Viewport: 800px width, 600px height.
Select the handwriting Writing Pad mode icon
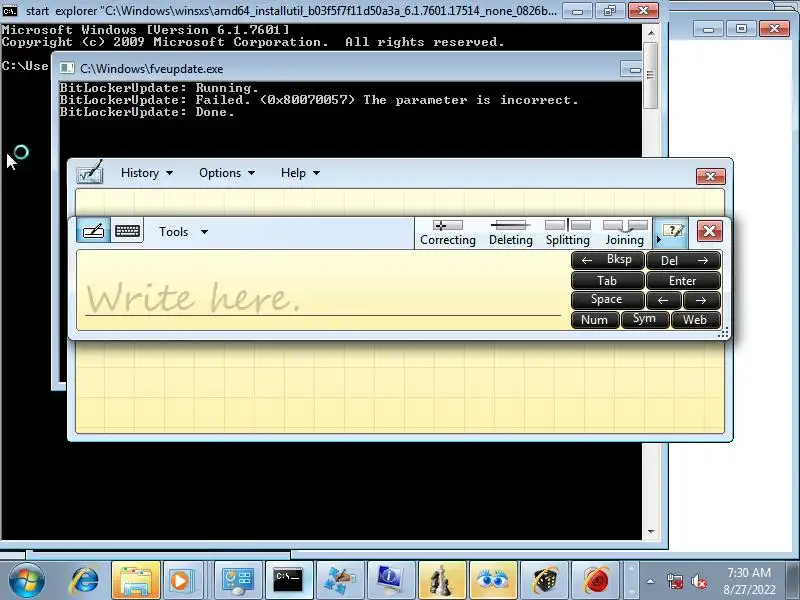(93, 232)
